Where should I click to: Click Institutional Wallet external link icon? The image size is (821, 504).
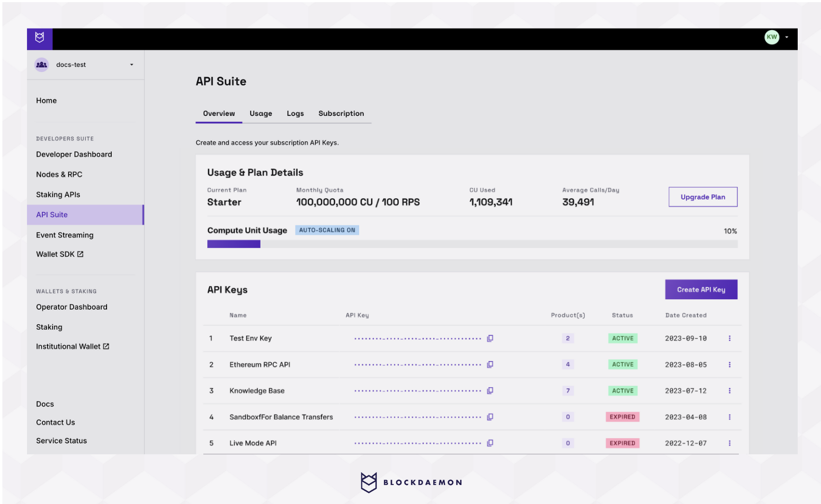coord(106,346)
